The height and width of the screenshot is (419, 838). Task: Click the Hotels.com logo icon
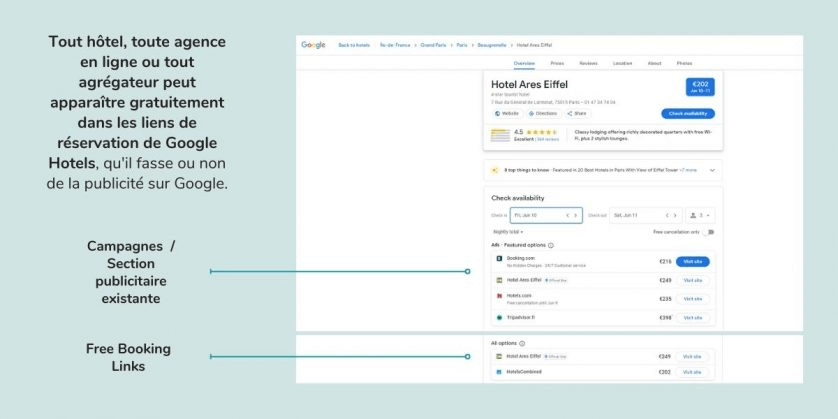(498, 298)
